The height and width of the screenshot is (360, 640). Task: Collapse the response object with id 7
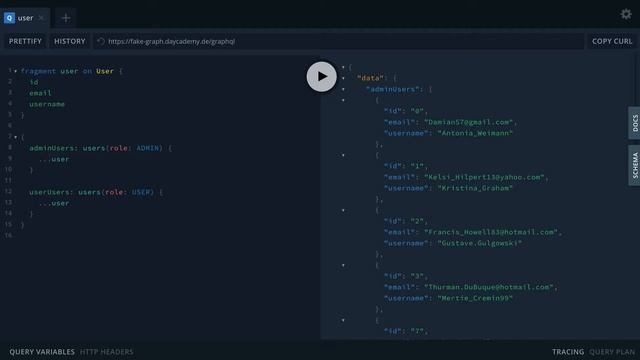click(x=343, y=320)
